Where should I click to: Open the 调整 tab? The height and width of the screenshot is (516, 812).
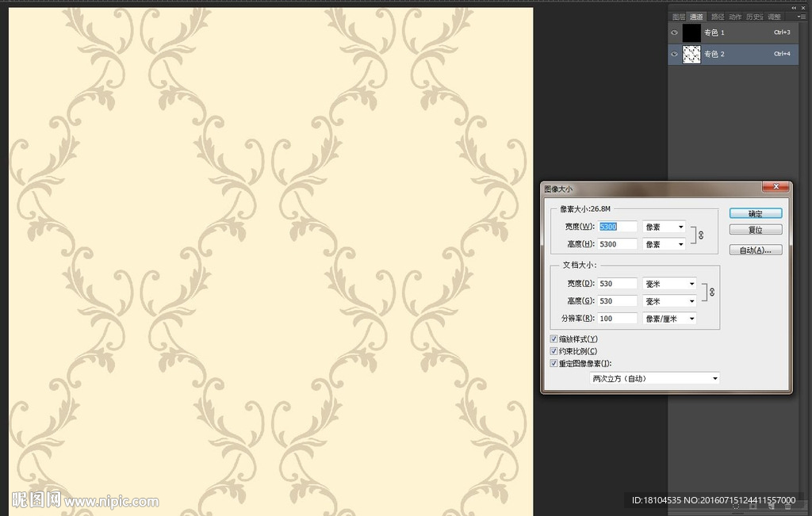pyautogui.click(x=774, y=17)
